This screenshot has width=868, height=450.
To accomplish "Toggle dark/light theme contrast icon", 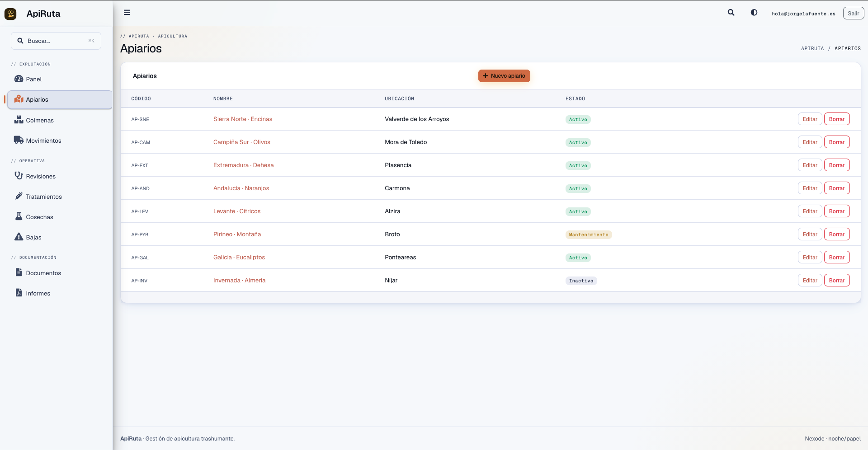I will 754,13.
